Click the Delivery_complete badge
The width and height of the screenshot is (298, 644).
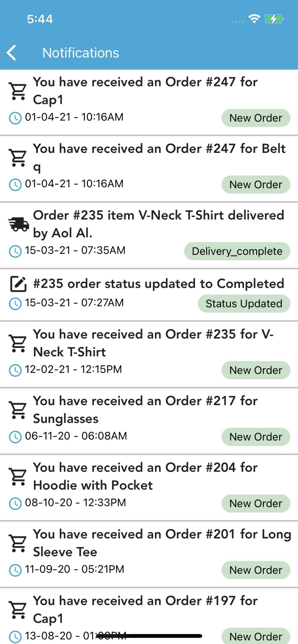pyautogui.click(x=237, y=251)
